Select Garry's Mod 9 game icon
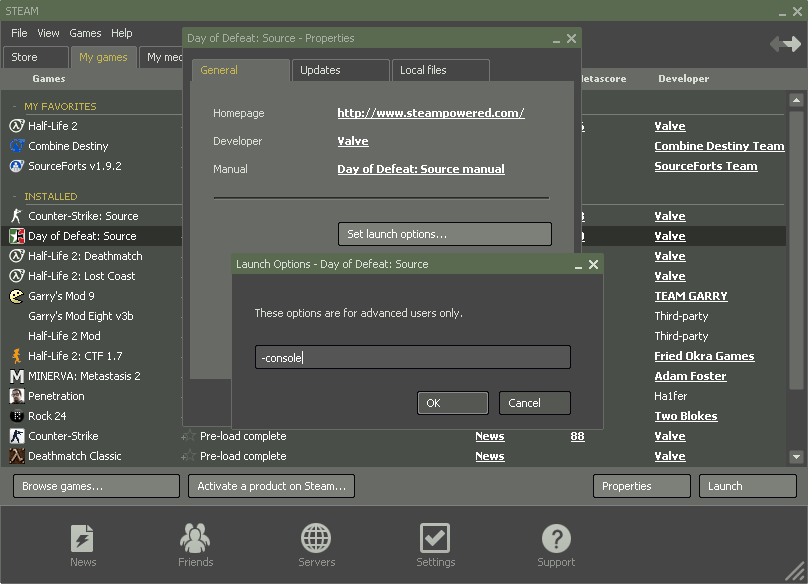The height and width of the screenshot is (584, 808). point(17,296)
